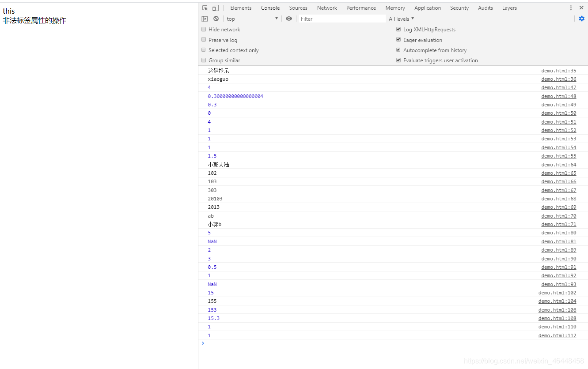Enable Group similar checkbox
The width and height of the screenshot is (588, 369).
(204, 60)
